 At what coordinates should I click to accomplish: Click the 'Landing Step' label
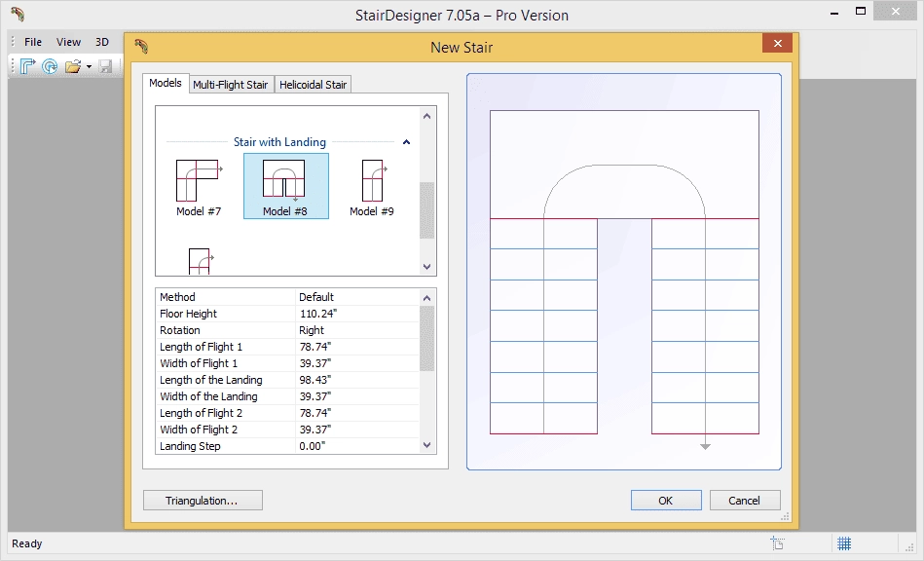click(x=190, y=446)
